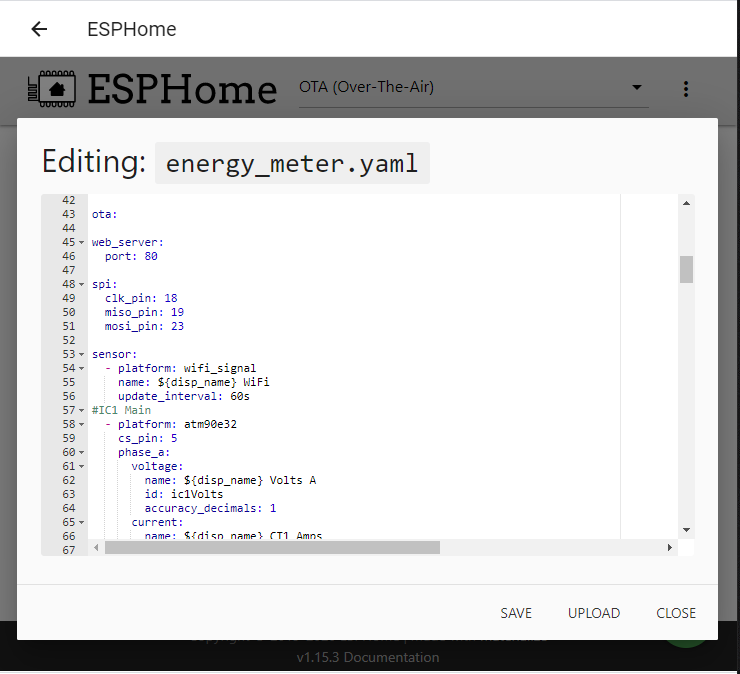Click the editor scroll down arrow

687,530
